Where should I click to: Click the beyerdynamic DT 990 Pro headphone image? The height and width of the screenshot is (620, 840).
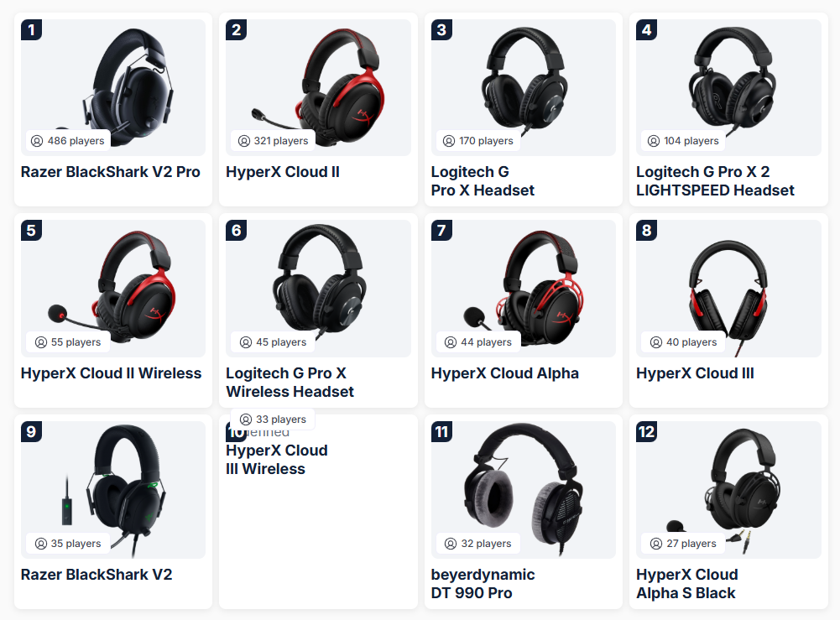[x=524, y=490]
